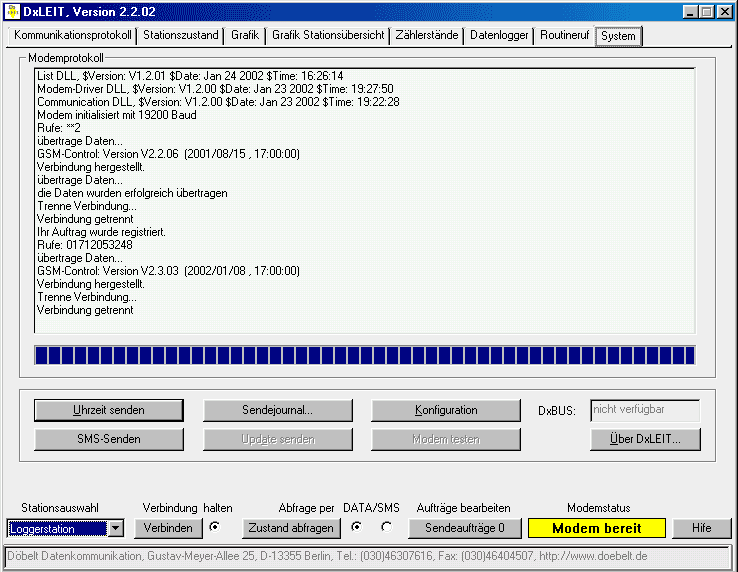Click the 'Ihr Auftrag wurde registriert.' line
The width and height of the screenshot is (738, 572).
[x=101, y=232]
